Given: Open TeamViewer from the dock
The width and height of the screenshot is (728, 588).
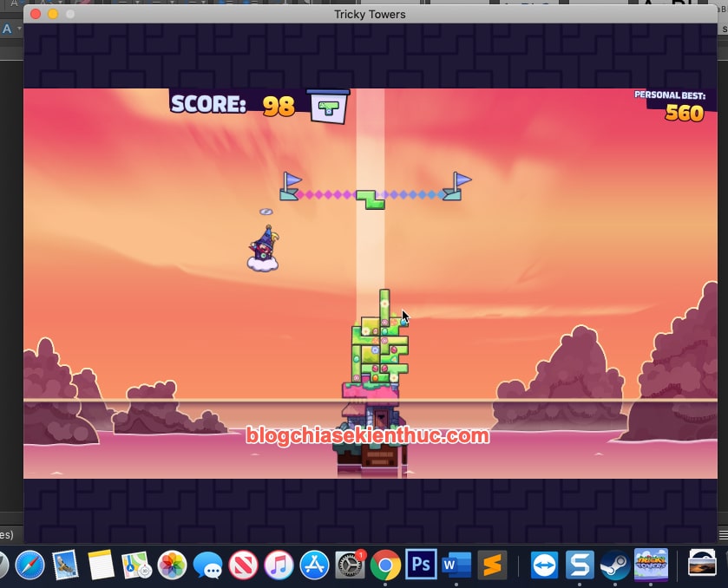Looking at the screenshot, I should pos(544,565).
